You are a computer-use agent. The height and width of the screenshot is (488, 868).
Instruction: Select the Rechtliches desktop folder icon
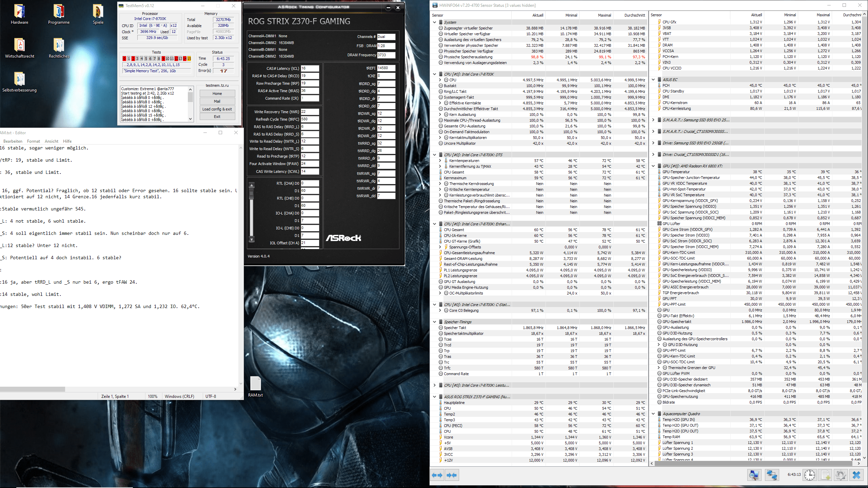pos(59,48)
